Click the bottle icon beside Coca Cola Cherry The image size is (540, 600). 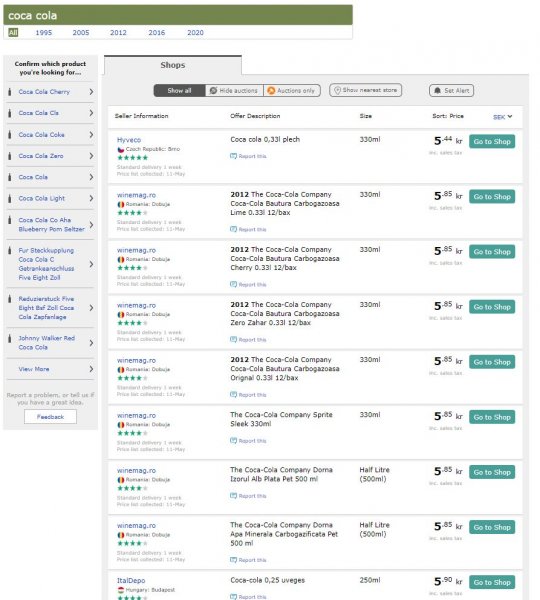coord(10,92)
